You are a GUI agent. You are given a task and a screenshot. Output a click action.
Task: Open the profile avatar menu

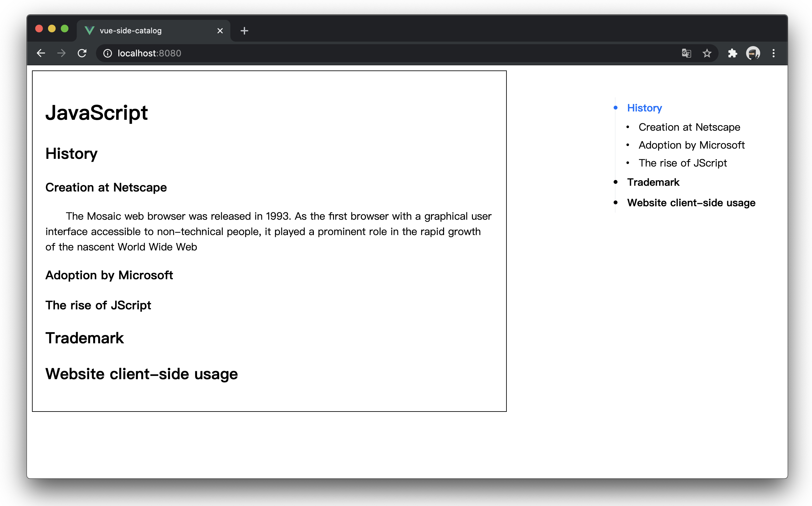click(x=753, y=53)
